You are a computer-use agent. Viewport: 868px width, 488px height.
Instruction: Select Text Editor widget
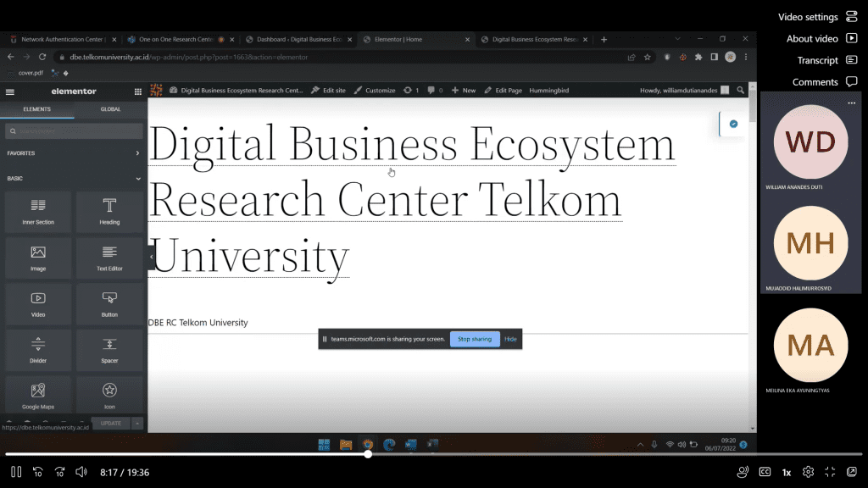tap(109, 258)
